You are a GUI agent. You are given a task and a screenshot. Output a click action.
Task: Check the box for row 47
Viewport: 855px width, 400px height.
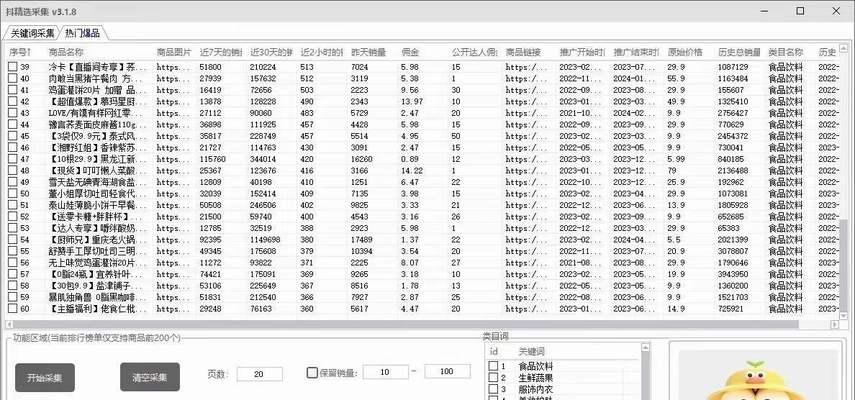(13, 159)
